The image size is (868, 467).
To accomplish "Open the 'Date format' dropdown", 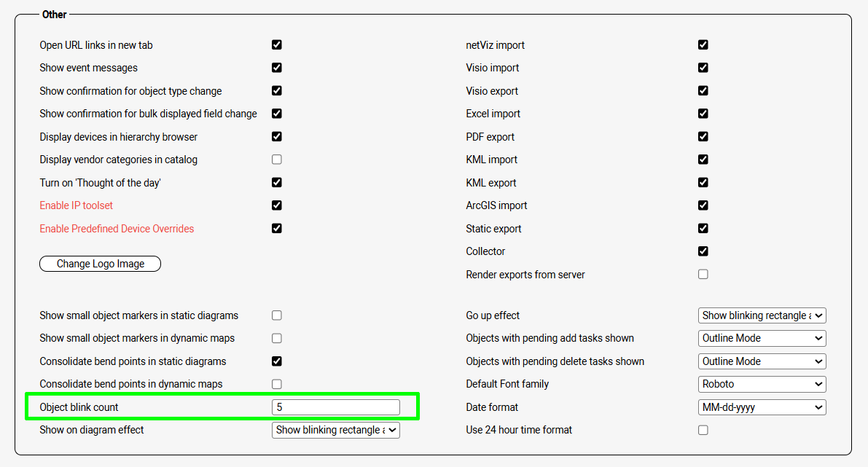I will pos(762,407).
